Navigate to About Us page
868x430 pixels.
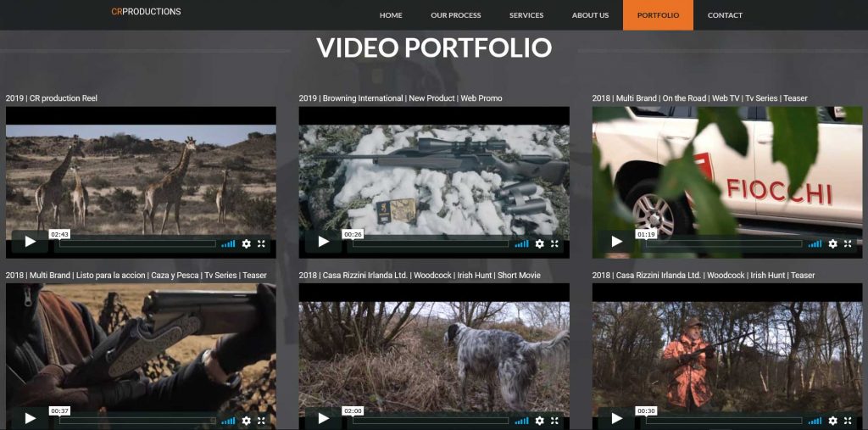tap(590, 15)
